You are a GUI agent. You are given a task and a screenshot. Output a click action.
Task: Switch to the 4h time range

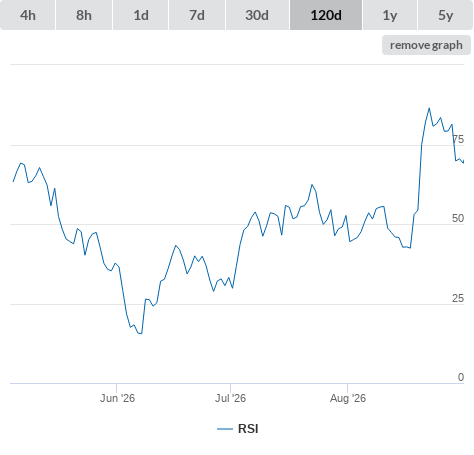(28, 15)
